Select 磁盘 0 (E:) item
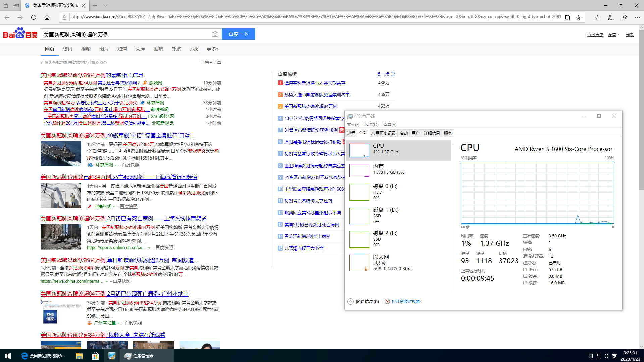This screenshot has width=644, height=362. pyautogui.click(x=398, y=192)
